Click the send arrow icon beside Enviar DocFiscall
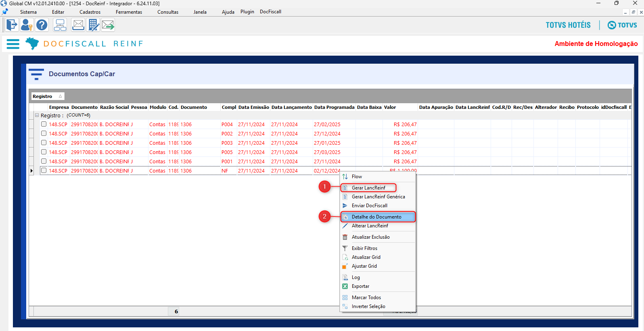This screenshot has height=331, width=644. click(x=345, y=206)
